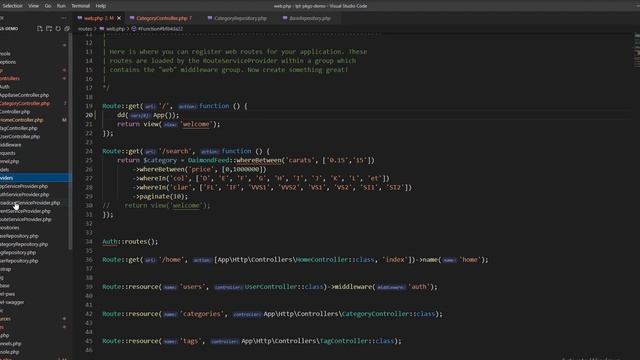Click the Refresh Explorer icon

point(58,29)
